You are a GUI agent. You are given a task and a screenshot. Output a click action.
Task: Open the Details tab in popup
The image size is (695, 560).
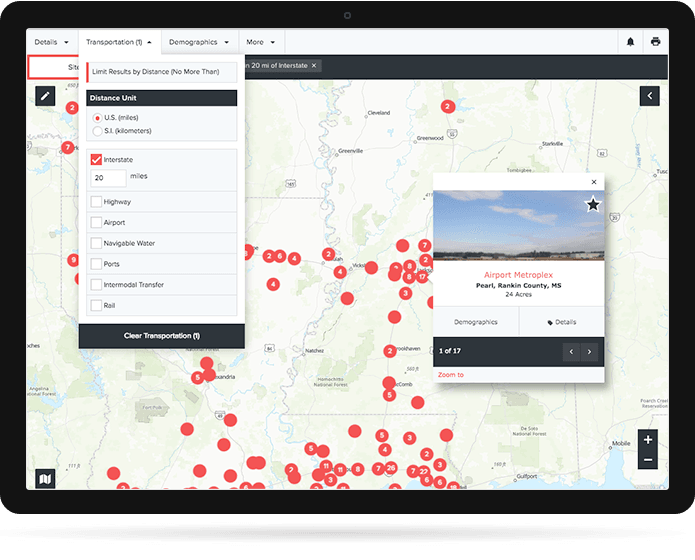click(562, 322)
